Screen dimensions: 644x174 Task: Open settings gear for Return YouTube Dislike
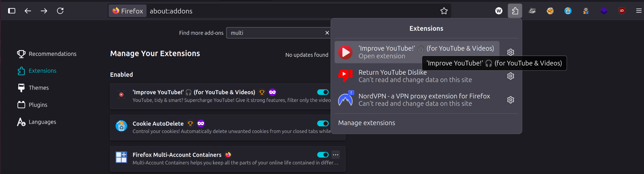tap(511, 76)
